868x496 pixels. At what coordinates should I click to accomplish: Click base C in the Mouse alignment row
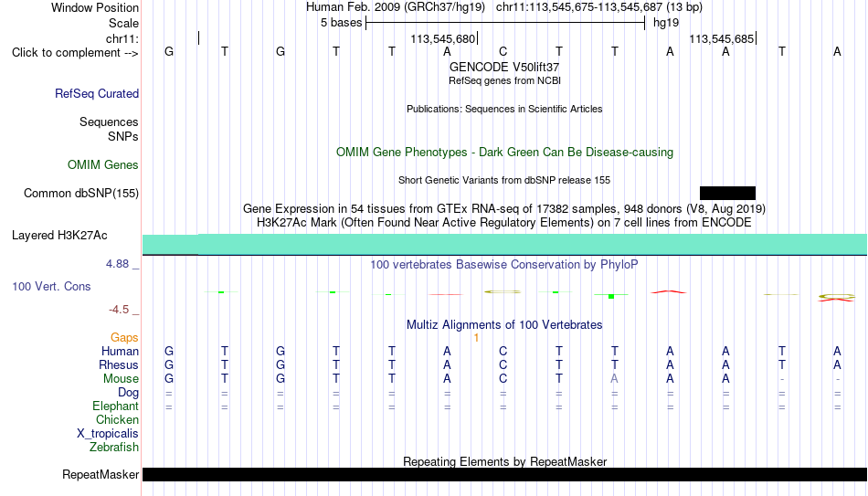[x=503, y=379]
